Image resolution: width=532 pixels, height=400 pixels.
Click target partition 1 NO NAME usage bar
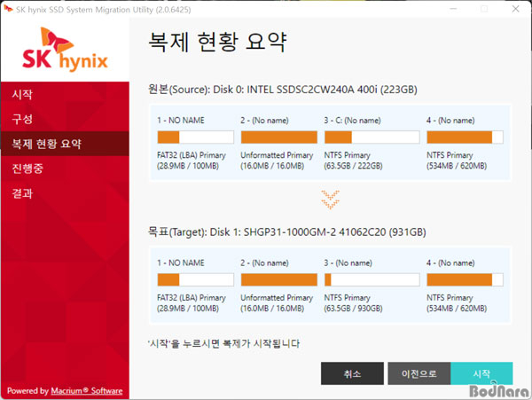(x=195, y=279)
